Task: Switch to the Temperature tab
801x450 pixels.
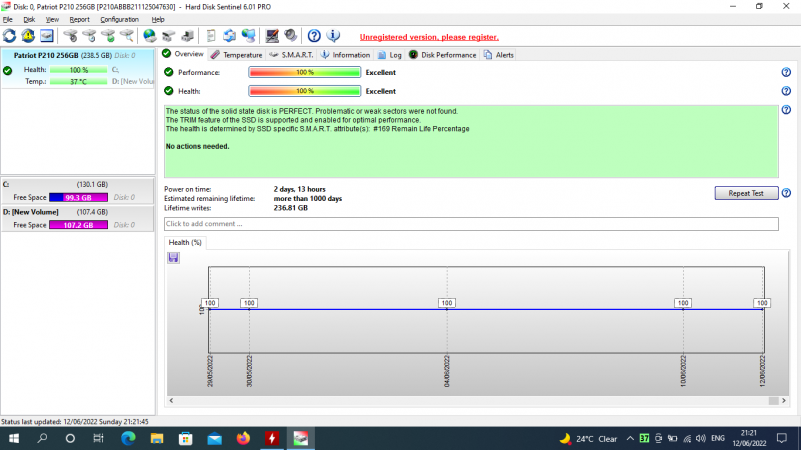Action: [237, 55]
